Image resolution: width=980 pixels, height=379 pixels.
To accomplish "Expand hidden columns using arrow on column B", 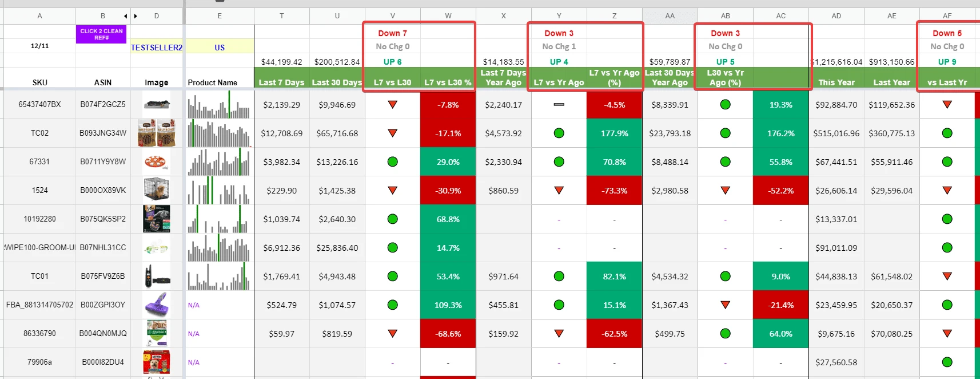I will (x=125, y=16).
